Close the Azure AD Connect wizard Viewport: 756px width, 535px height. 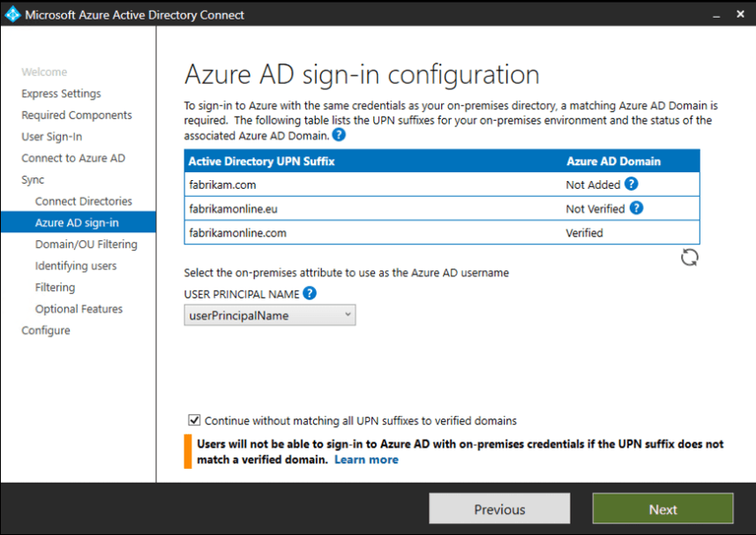(740, 15)
